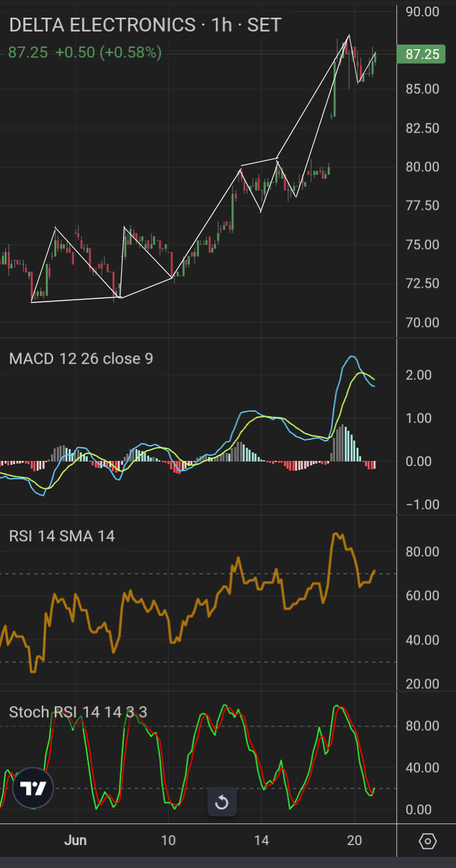Click the 85.00 price axis value
Image resolution: width=456 pixels, height=868 pixels.
click(422, 89)
